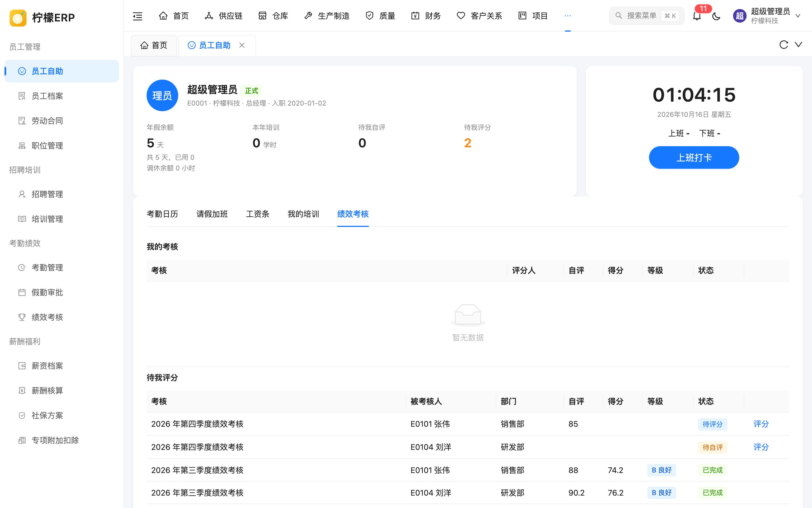This screenshot has width=812, height=508.
Task: Open the user account dropdown arrow
Action: click(x=798, y=16)
